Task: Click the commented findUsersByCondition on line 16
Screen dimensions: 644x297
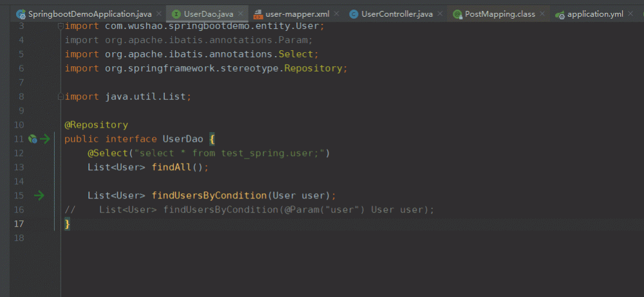Action: (x=221, y=210)
